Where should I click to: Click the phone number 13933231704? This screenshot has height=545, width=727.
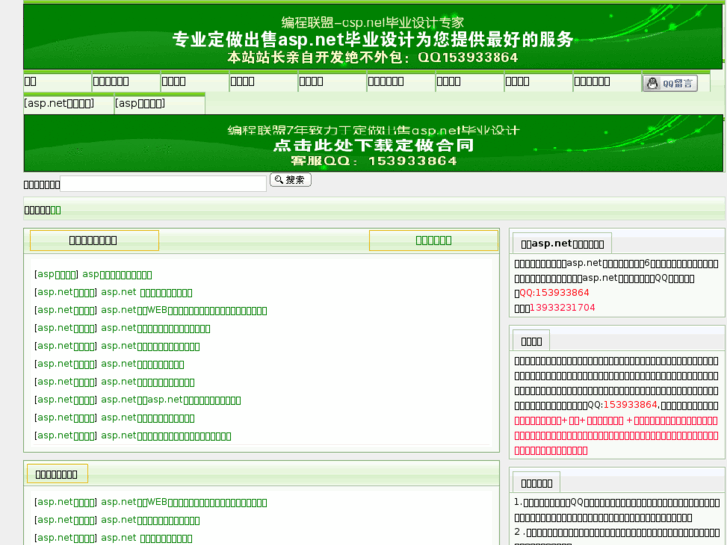pyautogui.click(x=562, y=308)
